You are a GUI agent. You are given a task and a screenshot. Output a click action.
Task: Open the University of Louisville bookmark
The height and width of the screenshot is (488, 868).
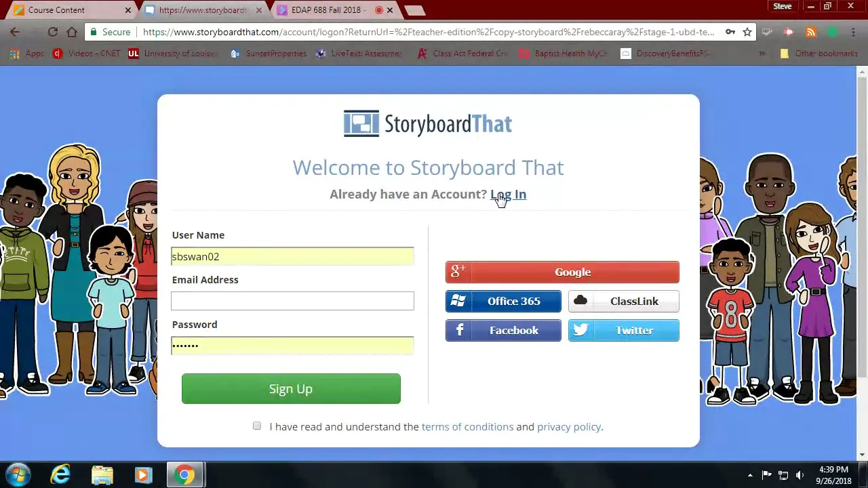(x=174, y=54)
